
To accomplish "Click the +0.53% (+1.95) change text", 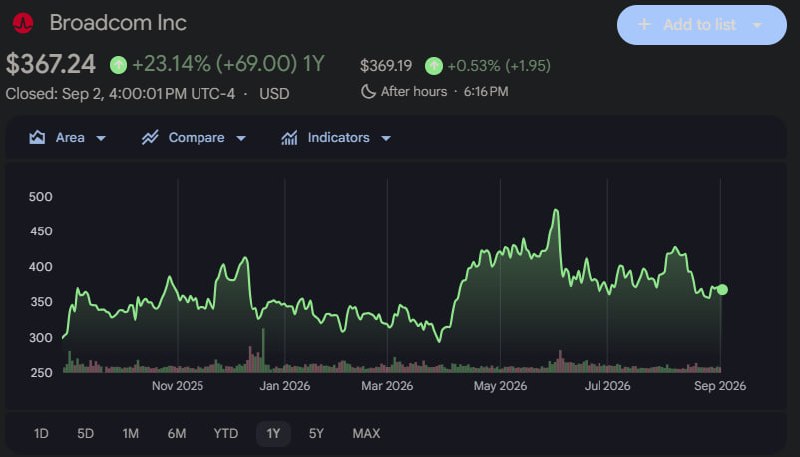I will pos(499,66).
